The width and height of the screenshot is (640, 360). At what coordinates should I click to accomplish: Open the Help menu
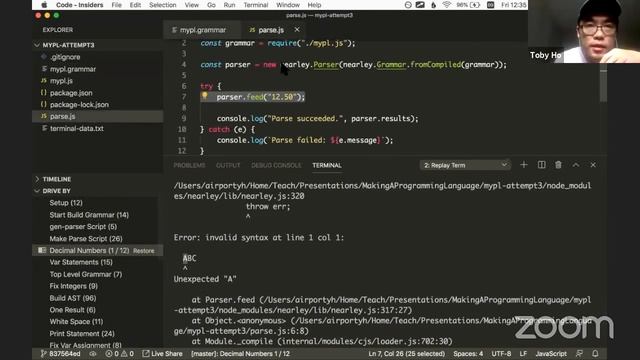(x=314, y=5)
